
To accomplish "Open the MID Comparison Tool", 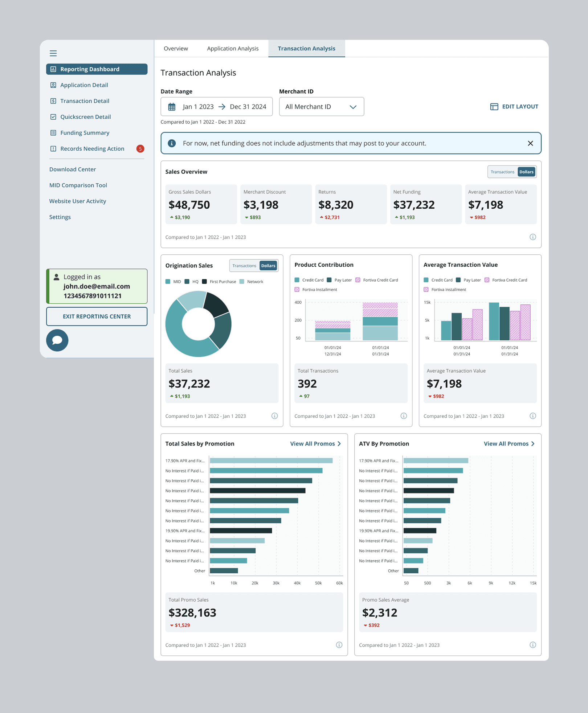I will click(x=78, y=185).
